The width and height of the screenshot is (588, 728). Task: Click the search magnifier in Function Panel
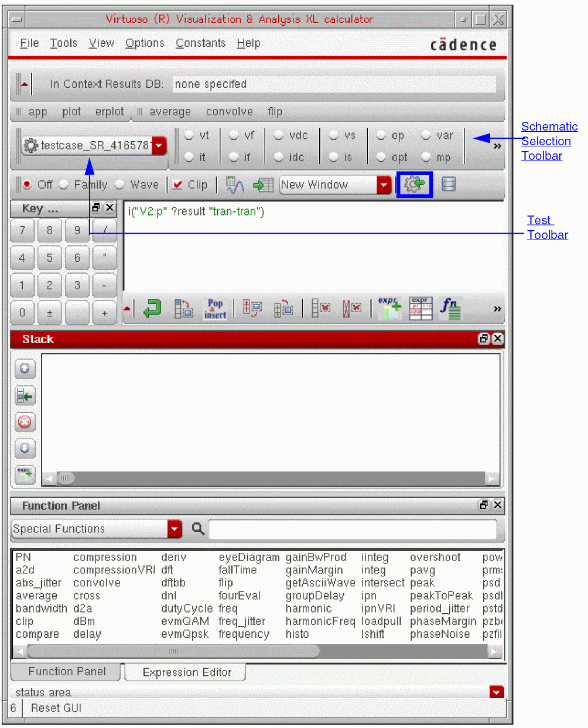(x=198, y=529)
